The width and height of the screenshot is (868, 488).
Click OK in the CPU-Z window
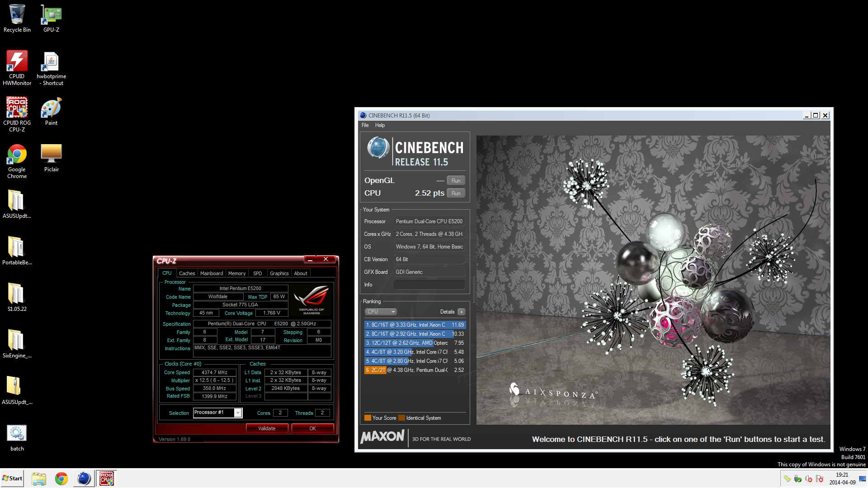(x=312, y=428)
